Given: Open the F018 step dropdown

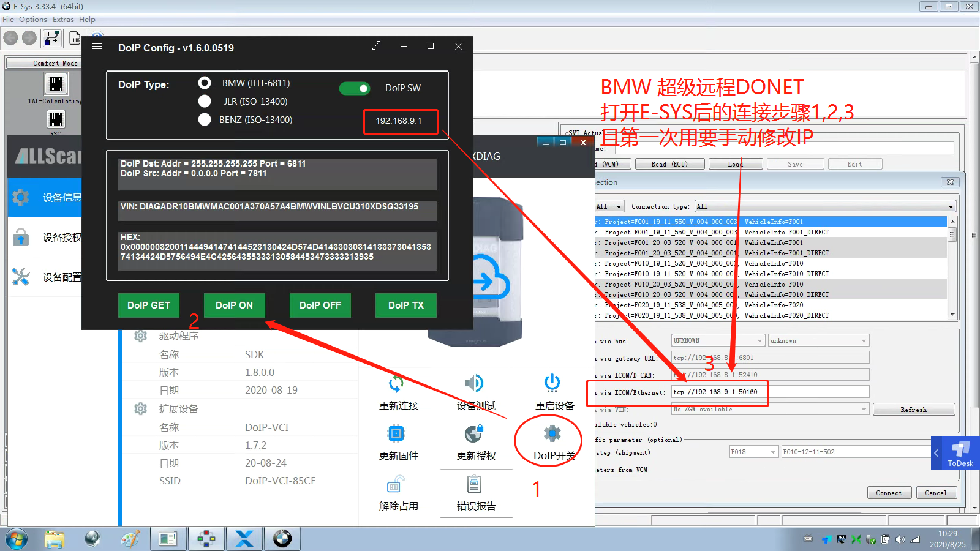Looking at the screenshot, I should point(753,452).
